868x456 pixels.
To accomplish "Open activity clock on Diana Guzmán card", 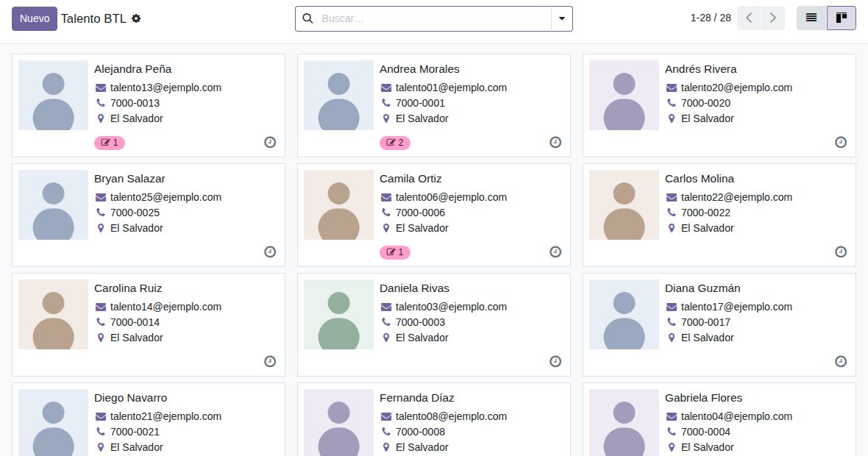I will [840, 361].
